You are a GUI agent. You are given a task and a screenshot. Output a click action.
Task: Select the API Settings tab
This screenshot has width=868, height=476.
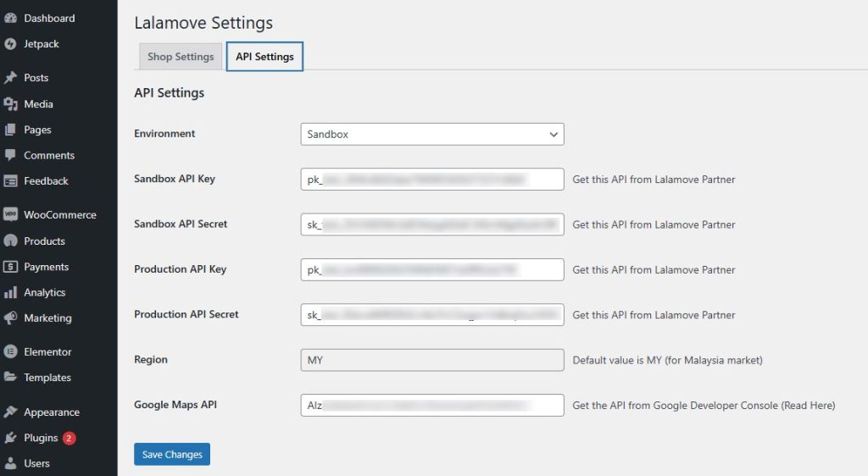pos(264,57)
